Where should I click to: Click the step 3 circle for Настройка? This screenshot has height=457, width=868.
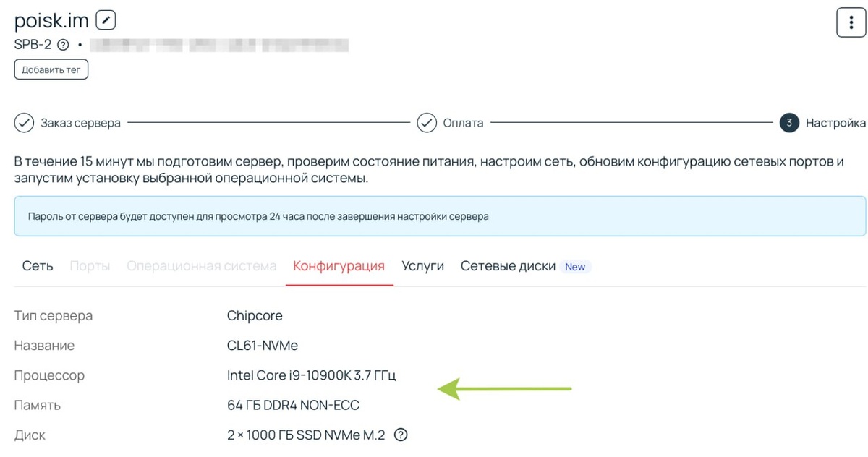789,123
